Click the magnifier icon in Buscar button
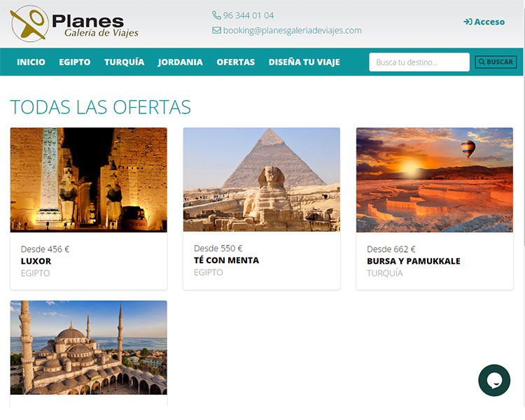The image size is (525, 420). point(482,62)
